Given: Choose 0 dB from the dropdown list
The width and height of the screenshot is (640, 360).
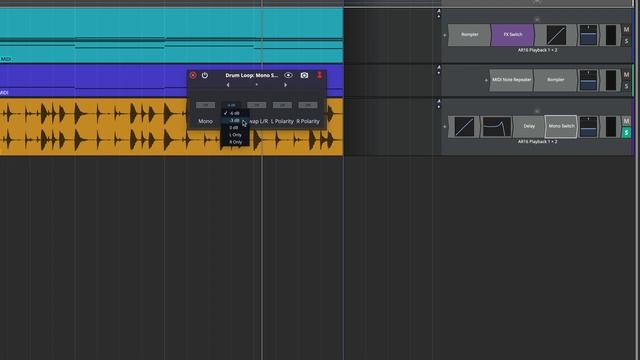Looking at the screenshot, I should 235,128.
